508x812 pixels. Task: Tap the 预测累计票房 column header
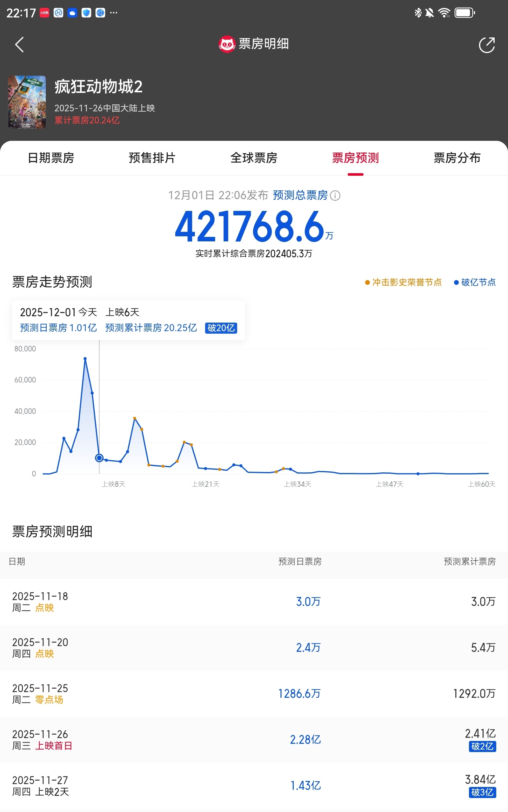point(470,561)
